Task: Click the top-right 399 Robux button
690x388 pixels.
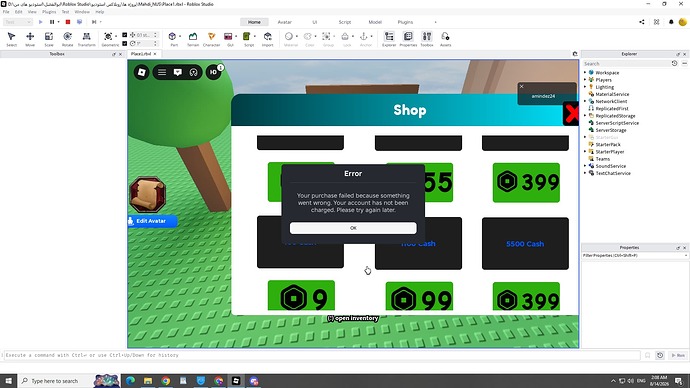Action: [x=526, y=183]
